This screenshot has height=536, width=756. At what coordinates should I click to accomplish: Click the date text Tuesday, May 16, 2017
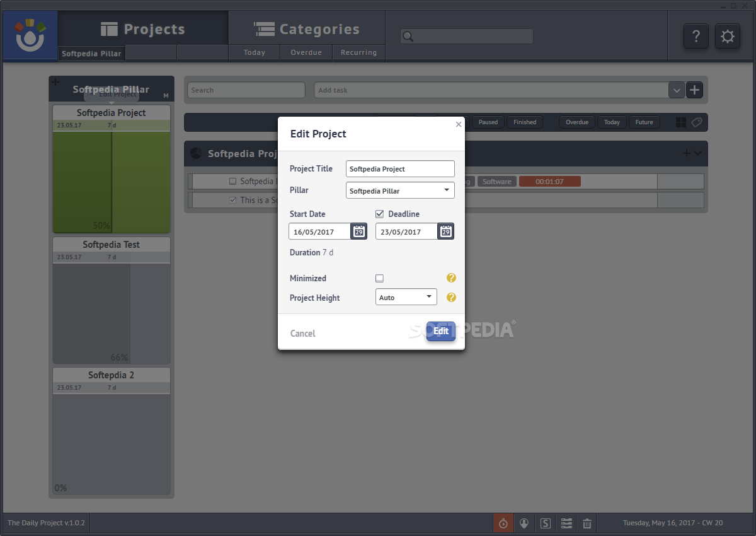coord(659,523)
